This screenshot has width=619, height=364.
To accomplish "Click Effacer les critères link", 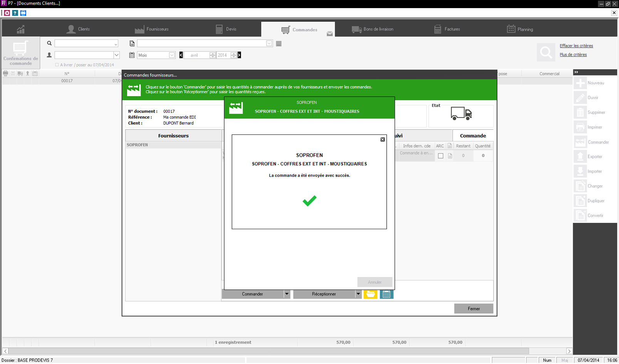I will 576,46.
